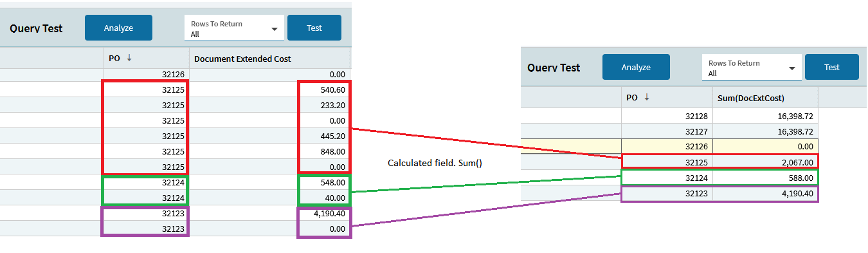Image resolution: width=868 pixels, height=253 pixels.
Task: Click the PO sort arrow in the right table
Action: click(x=647, y=97)
